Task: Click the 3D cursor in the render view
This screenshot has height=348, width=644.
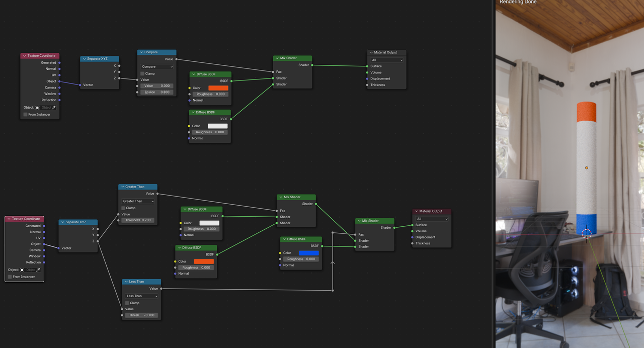Action: coord(587,233)
